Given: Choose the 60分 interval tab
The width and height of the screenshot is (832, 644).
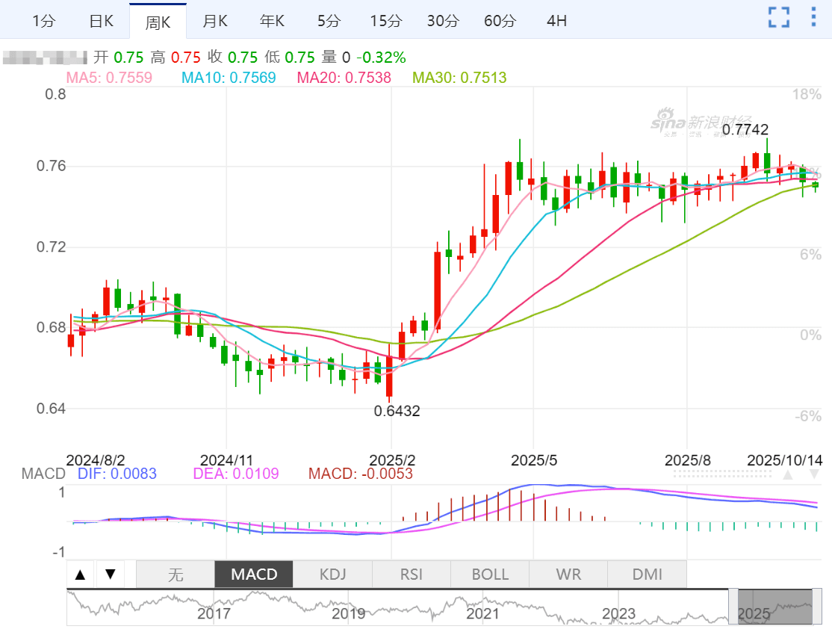Looking at the screenshot, I should click(x=500, y=21).
